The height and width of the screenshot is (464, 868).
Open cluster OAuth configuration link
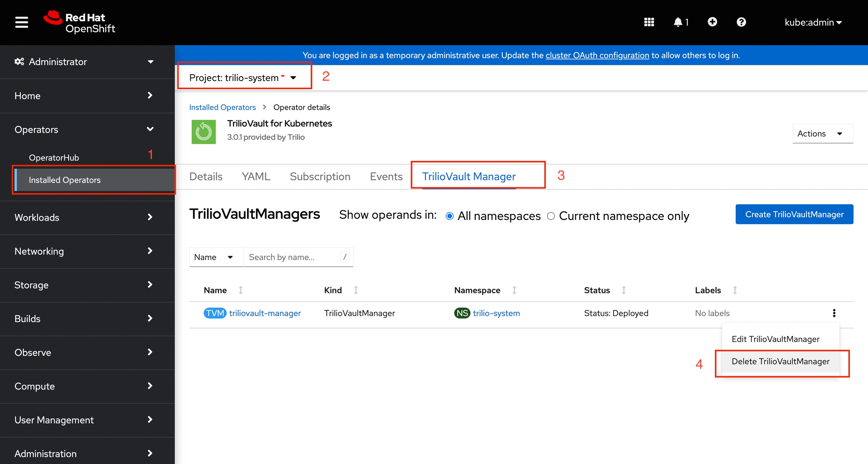click(x=597, y=55)
